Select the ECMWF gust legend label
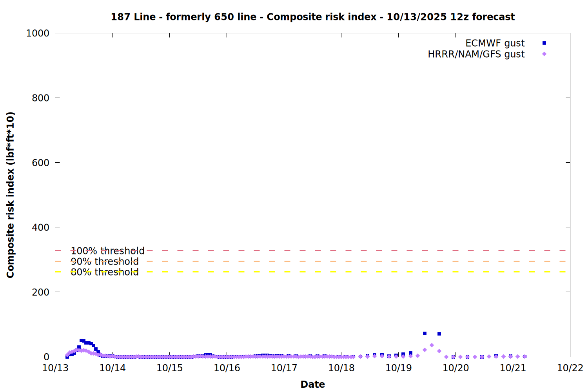 [x=495, y=43]
